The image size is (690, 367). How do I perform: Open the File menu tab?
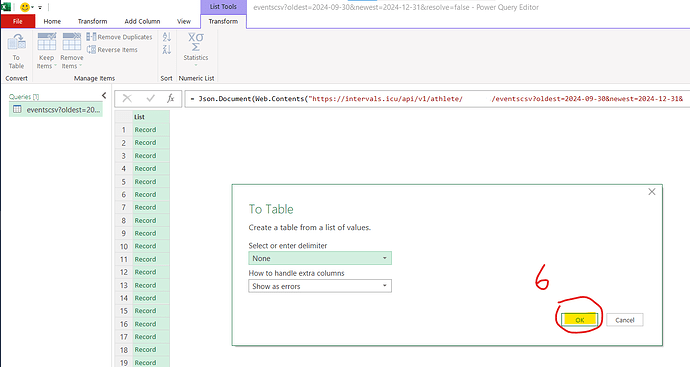pyautogui.click(x=18, y=21)
